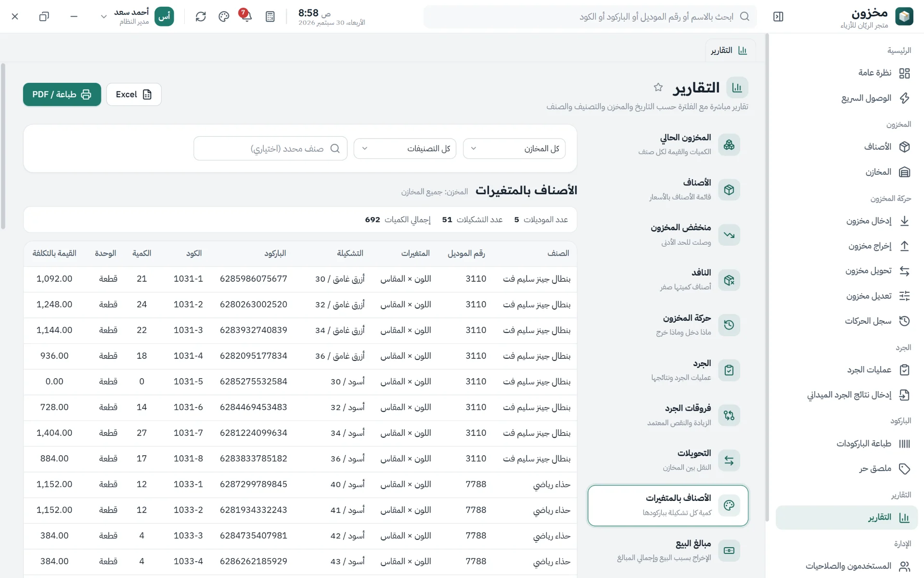Click code cell 1031-5
Image resolution: width=924 pixels, height=578 pixels.
pos(188,381)
